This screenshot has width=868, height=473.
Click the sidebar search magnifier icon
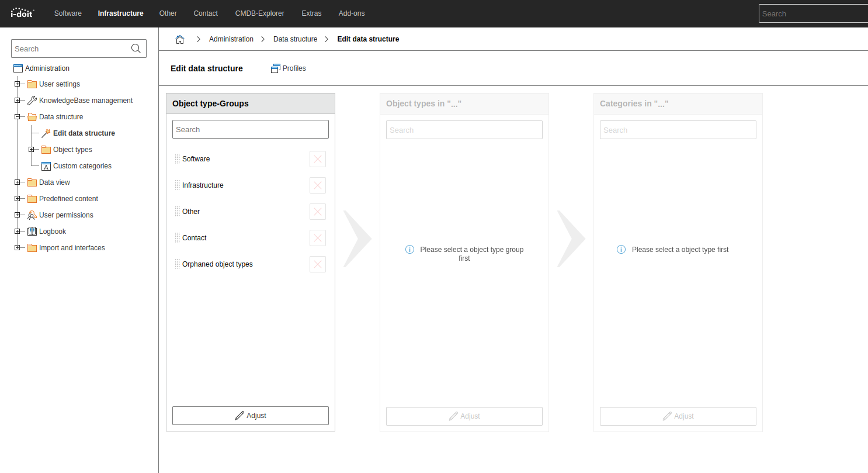(136, 49)
